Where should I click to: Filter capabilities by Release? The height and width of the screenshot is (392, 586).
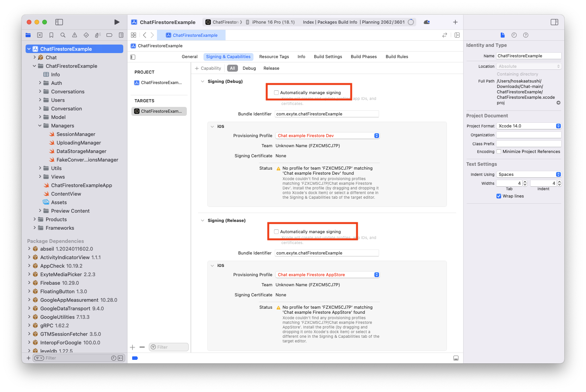[271, 68]
